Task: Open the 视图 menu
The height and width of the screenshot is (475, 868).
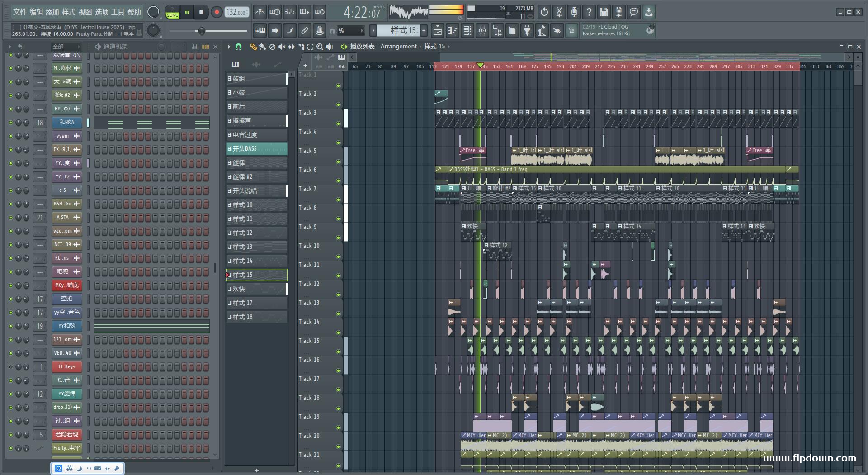Action: click(x=85, y=12)
